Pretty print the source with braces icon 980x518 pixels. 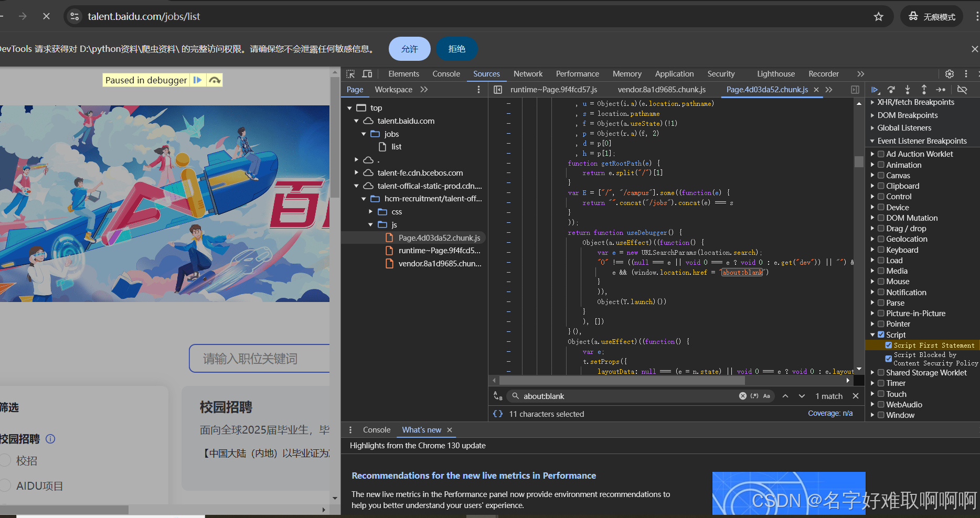(498, 414)
